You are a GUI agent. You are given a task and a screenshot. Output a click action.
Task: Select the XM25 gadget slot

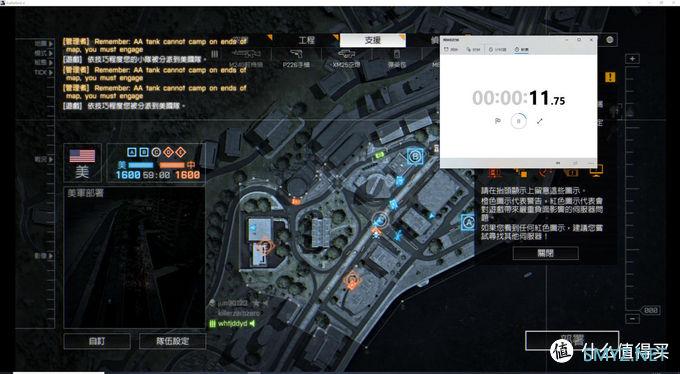(346, 59)
